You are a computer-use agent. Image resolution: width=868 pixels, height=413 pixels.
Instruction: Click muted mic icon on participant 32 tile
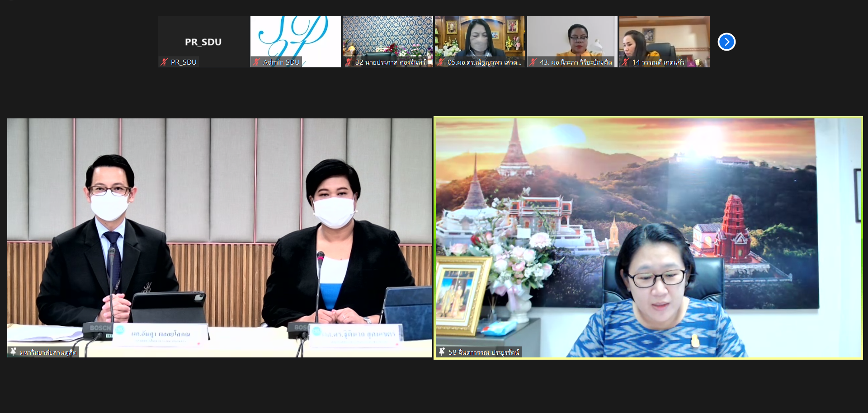349,62
